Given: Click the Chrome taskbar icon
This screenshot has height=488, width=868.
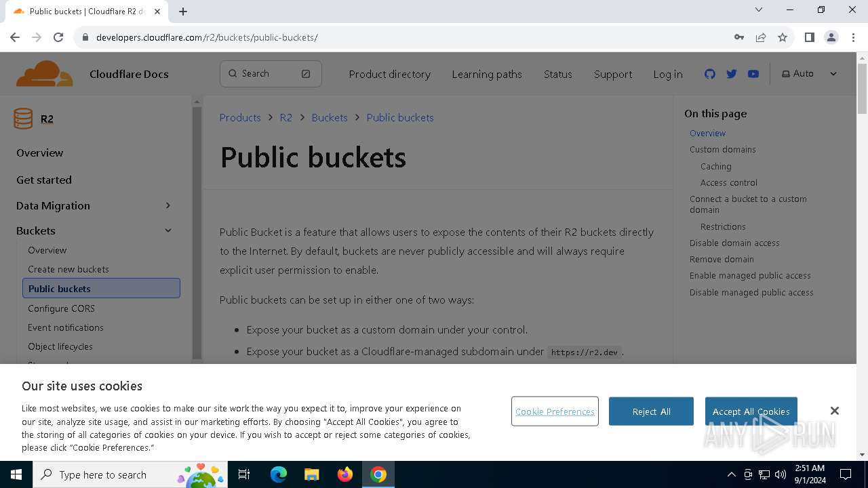Looking at the screenshot, I should 378,474.
